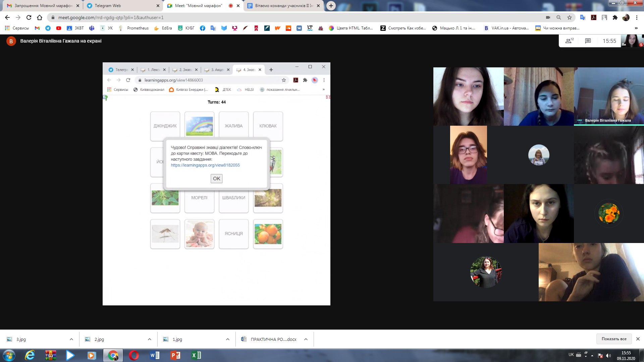Open the Opera browser taskbar icon
The image size is (644, 362).
pos(134,355)
